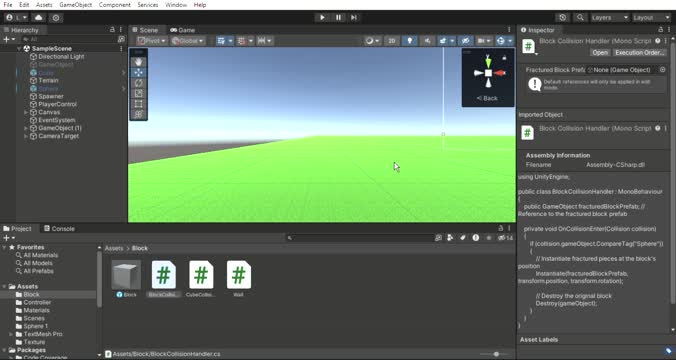Expand the CameraTarget object in the Hierarchy

coord(26,136)
